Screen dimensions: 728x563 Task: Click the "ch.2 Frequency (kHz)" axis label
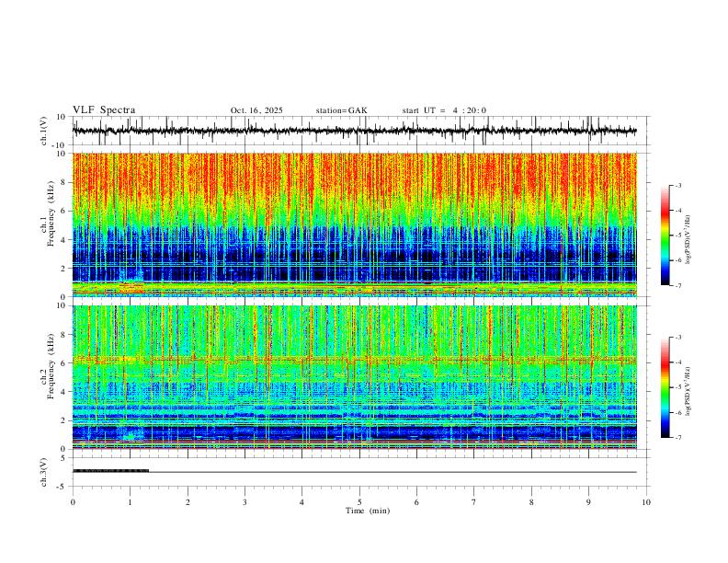pyautogui.click(x=48, y=366)
